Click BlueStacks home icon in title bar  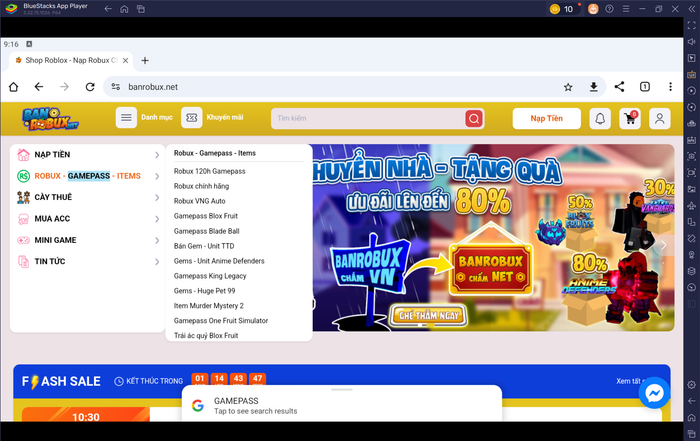tap(124, 9)
